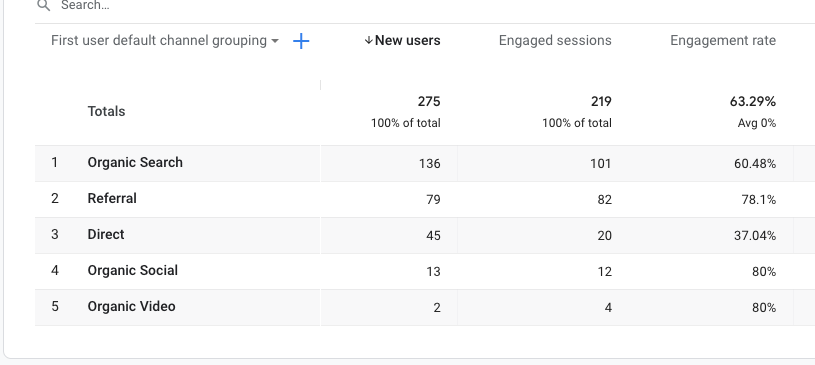The height and width of the screenshot is (365, 815).
Task: Add a secondary dimension with plus icon
Action: (301, 41)
